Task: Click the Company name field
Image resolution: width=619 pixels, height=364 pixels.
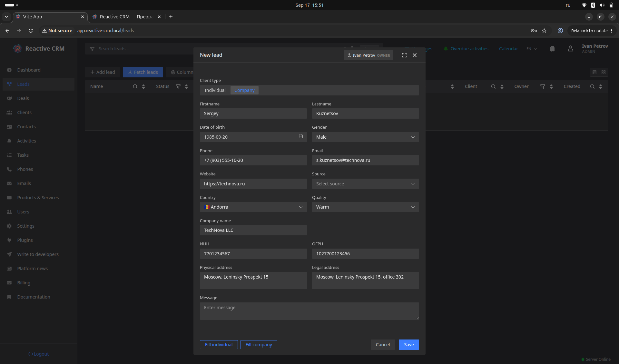Action: pos(253,230)
